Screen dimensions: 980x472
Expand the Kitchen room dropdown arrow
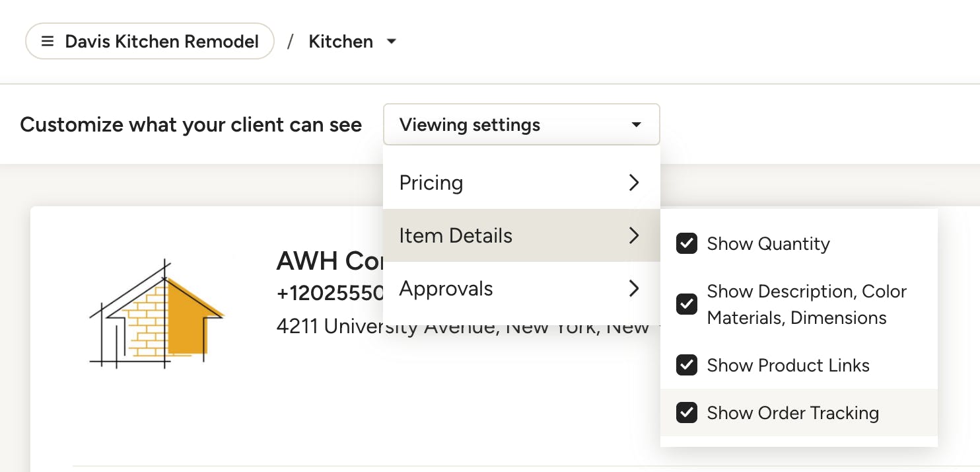click(392, 42)
